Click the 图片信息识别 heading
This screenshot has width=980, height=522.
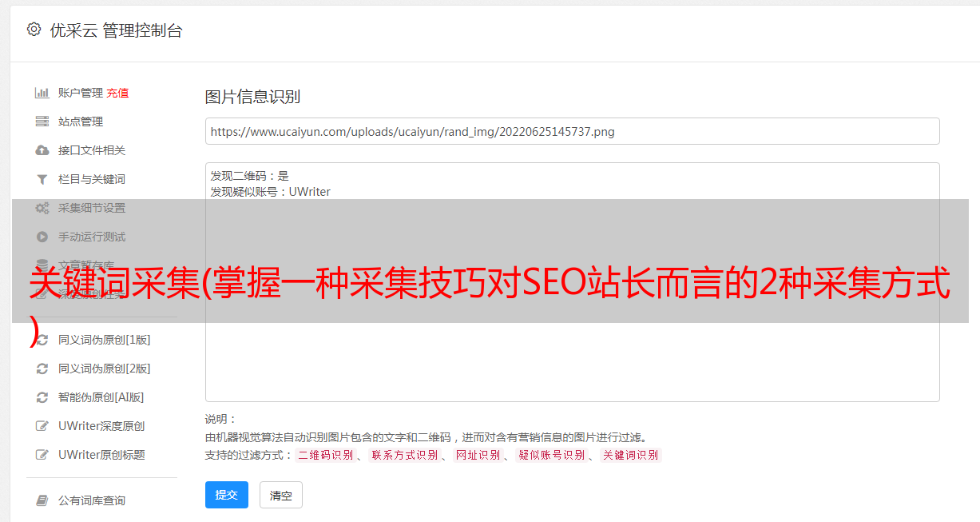(x=252, y=97)
